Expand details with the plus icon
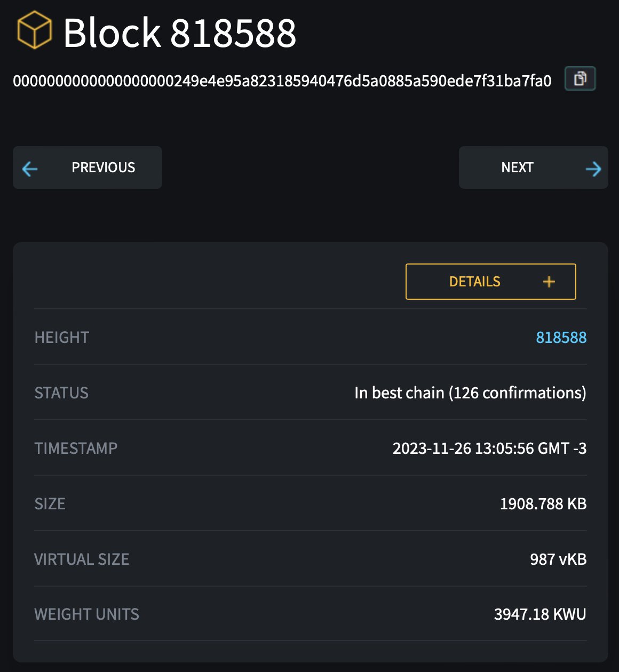Screen dimensions: 619x672 pos(549,282)
